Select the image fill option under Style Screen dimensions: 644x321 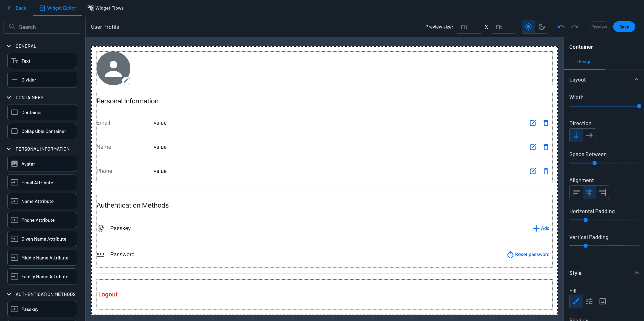click(x=602, y=301)
